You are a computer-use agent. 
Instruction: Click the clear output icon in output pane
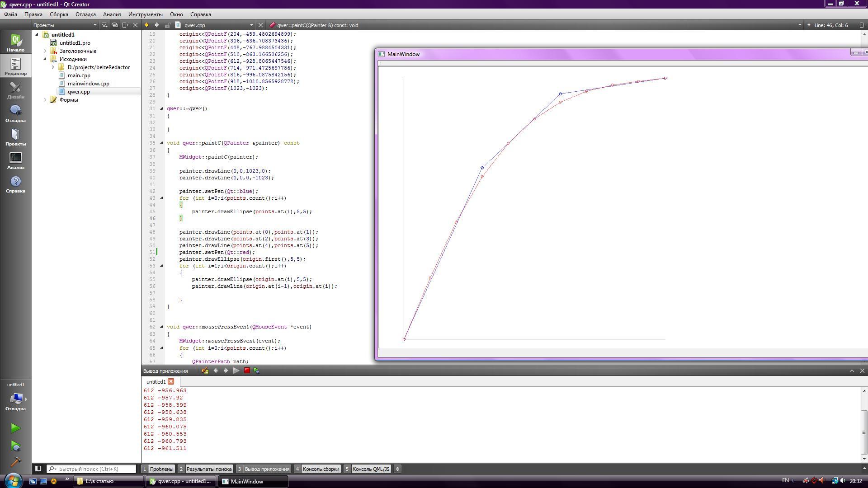pos(205,371)
